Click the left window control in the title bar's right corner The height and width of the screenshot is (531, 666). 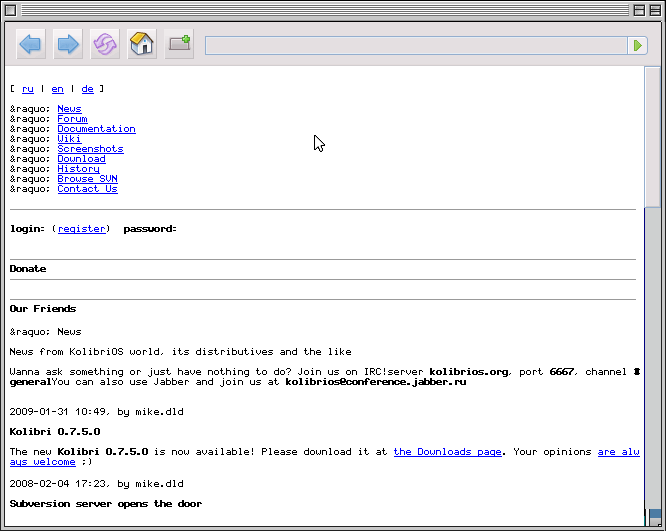click(639, 10)
